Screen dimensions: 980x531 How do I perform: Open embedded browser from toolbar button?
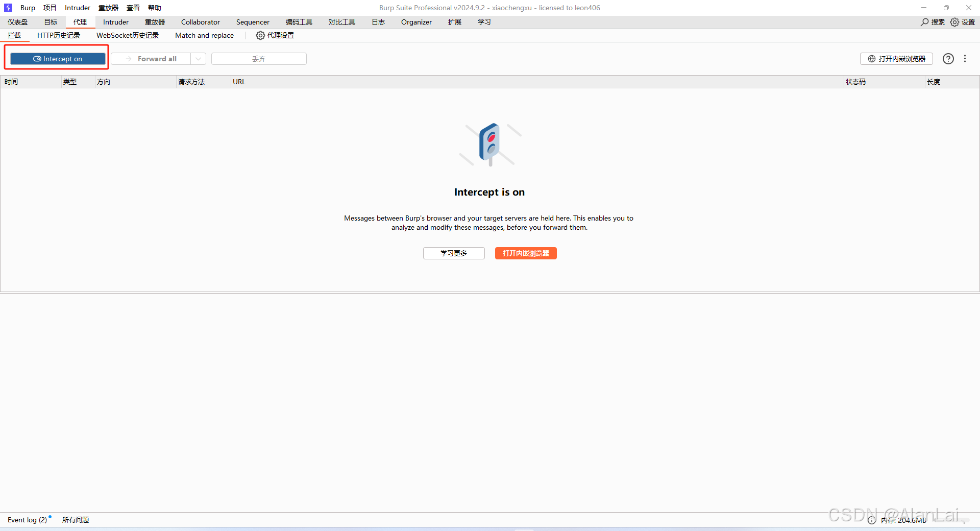pyautogui.click(x=896, y=59)
